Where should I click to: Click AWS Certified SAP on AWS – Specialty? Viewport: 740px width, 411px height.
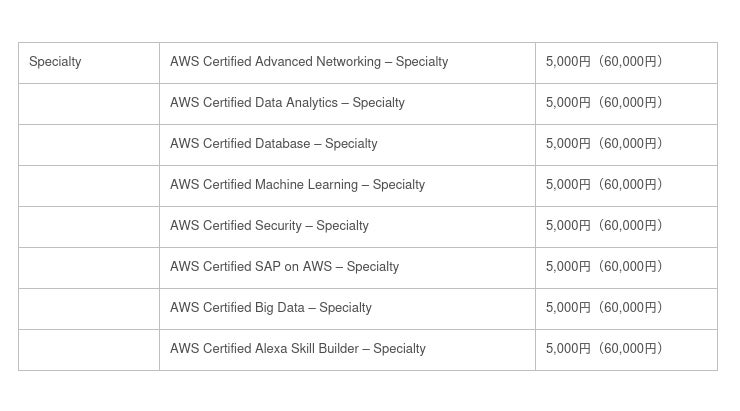click(x=284, y=267)
